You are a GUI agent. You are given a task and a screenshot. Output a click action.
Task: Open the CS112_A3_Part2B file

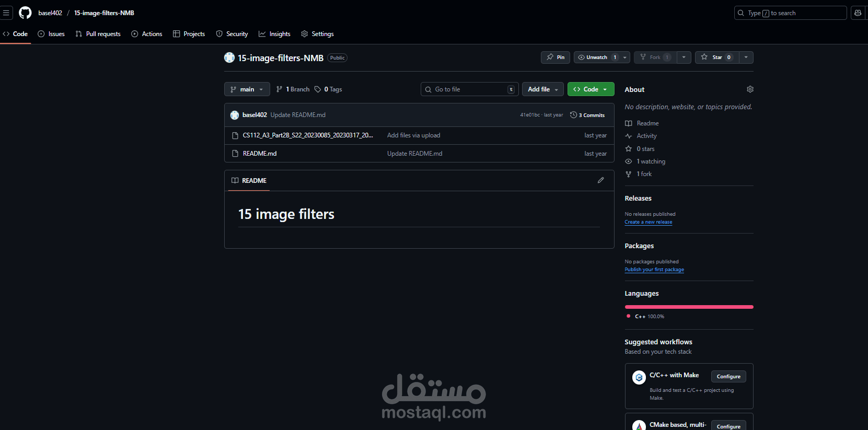coord(308,135)
